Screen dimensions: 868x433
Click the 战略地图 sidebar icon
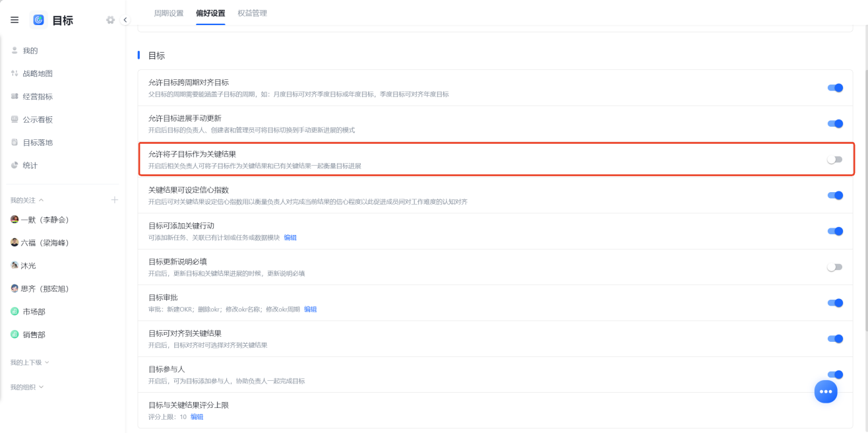point(15,73)
